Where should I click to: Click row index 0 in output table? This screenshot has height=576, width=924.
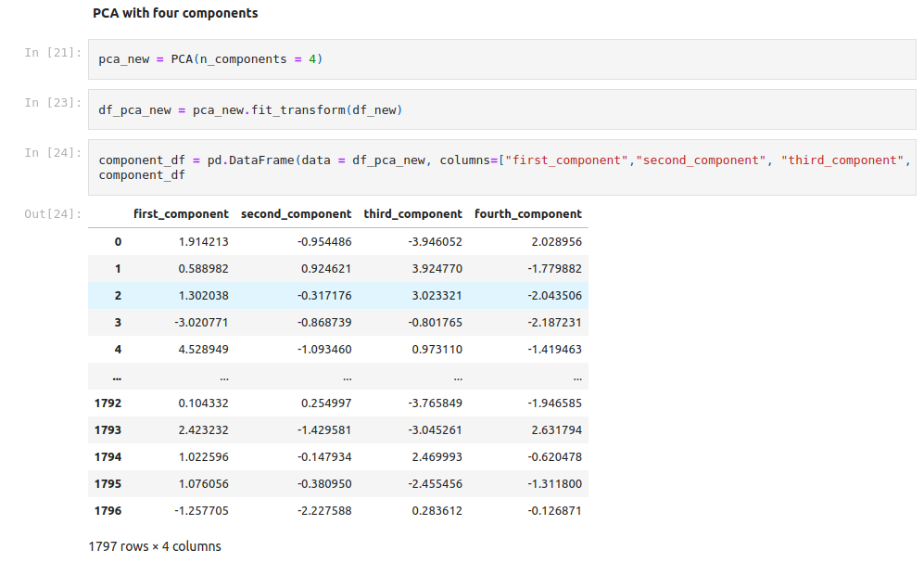click(x=118, y=242)
